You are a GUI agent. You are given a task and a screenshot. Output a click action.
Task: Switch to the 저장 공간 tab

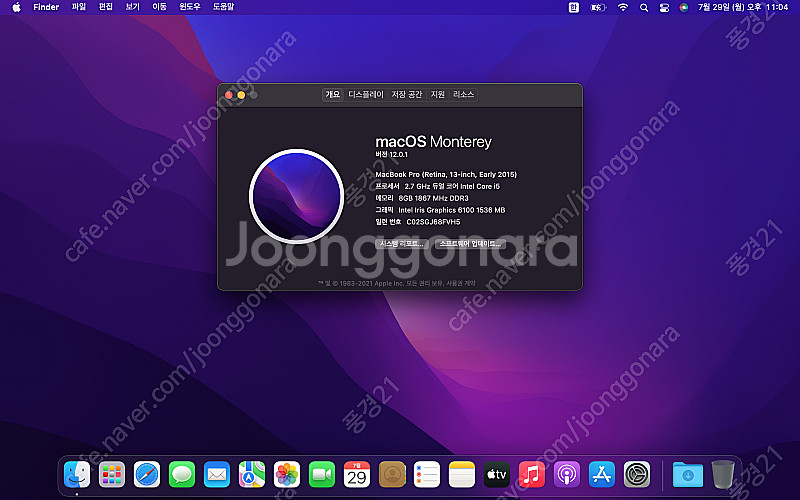click(407, 94)
